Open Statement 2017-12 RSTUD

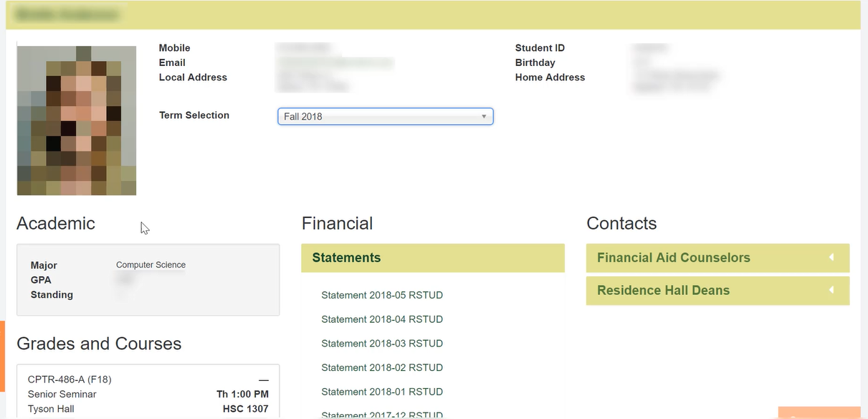click(x=382, y=415)
